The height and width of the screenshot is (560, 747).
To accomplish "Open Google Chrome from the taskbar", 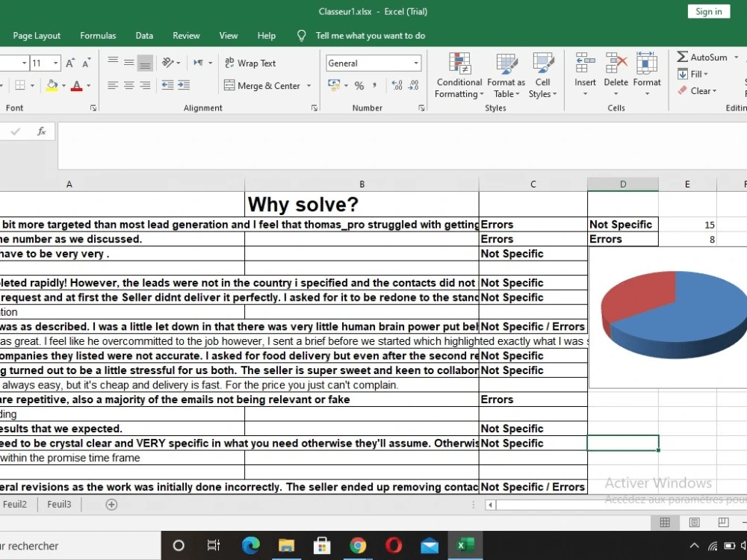I will [358, 546].
